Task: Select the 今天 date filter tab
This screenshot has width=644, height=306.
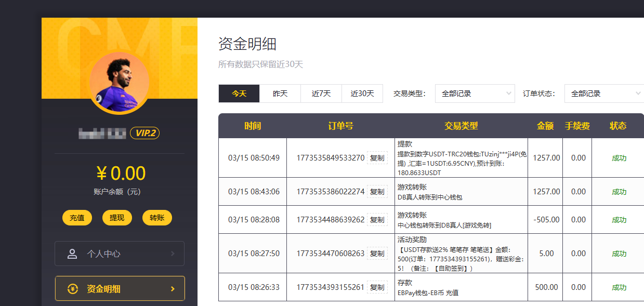Action: (x=239, y=94)
